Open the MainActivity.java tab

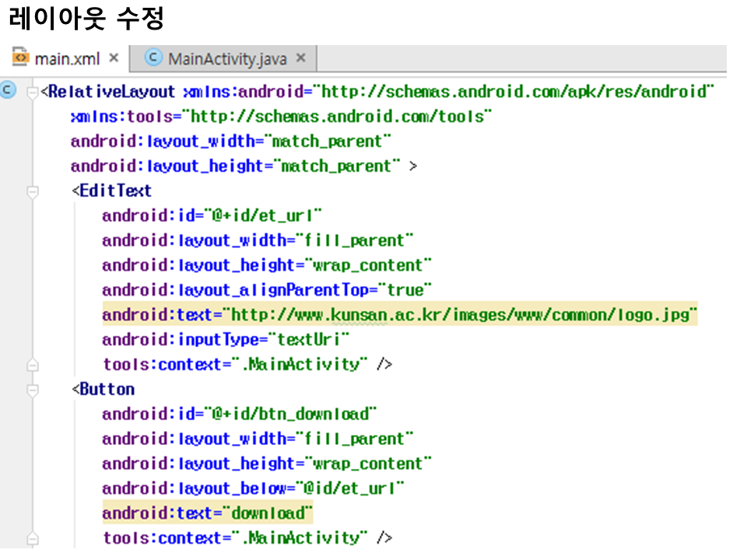pos(227,58)
